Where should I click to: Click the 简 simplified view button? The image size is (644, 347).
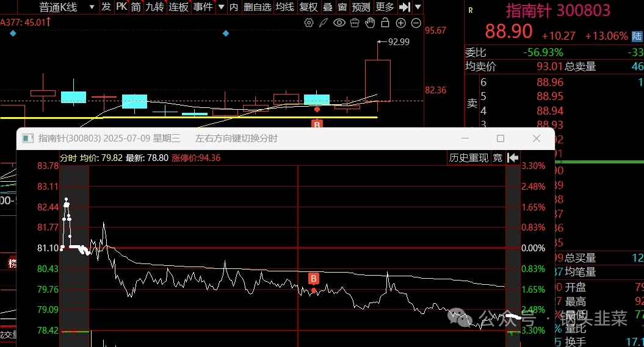click(136, 7)
